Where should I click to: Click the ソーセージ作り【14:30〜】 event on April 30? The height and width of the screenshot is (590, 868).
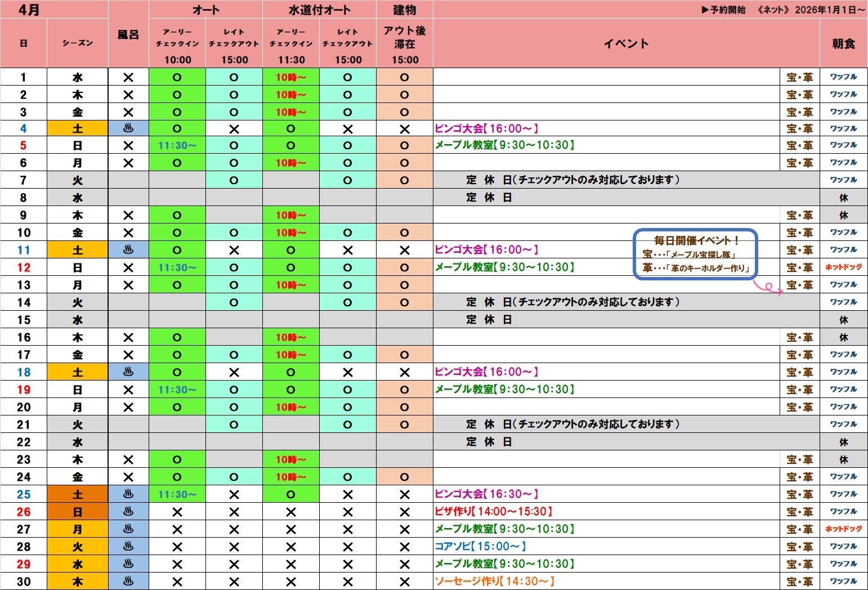[494, 582]
